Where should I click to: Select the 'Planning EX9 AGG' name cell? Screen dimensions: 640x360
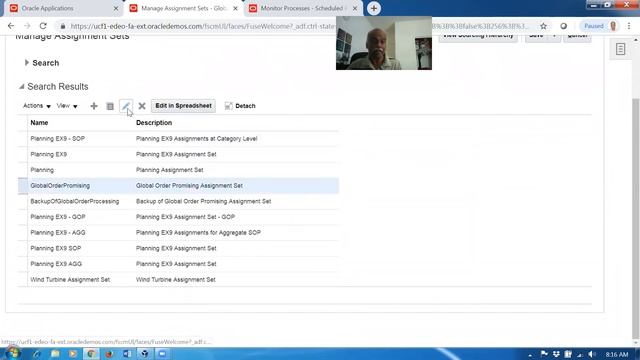(x=56, y=264)
